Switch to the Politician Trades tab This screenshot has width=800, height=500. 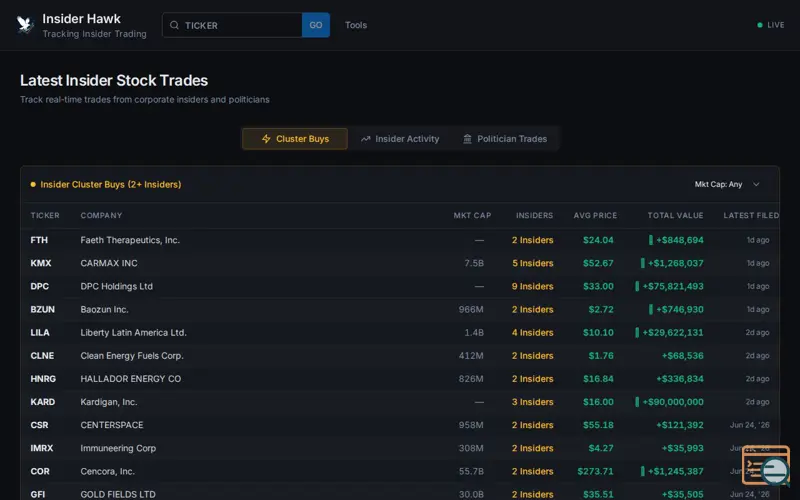pos(505,139)
